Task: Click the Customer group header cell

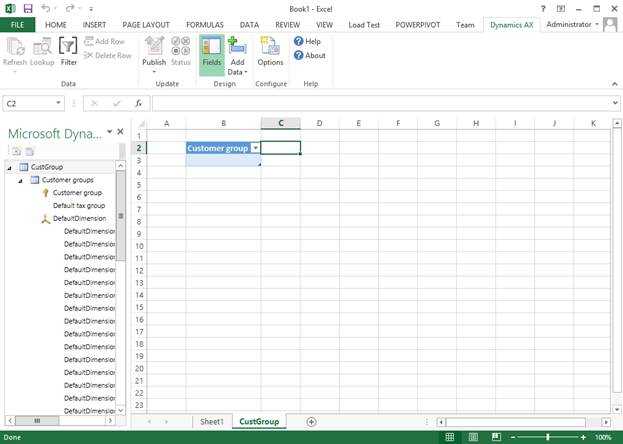Action: (x=223, y=148)
